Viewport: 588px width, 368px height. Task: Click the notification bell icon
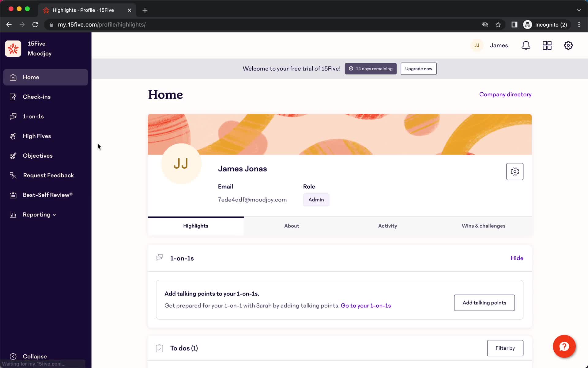point(526,45)
